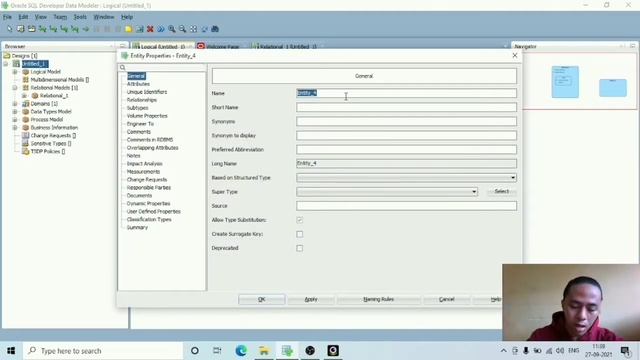Click the New Entity toolbar icon
The image size is (640, 360).
(20, 29)
